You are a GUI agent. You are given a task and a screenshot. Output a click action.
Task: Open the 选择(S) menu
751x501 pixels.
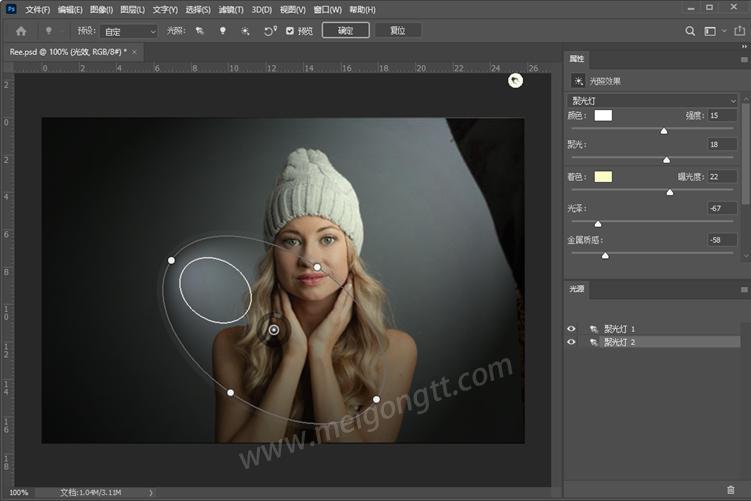198,10
